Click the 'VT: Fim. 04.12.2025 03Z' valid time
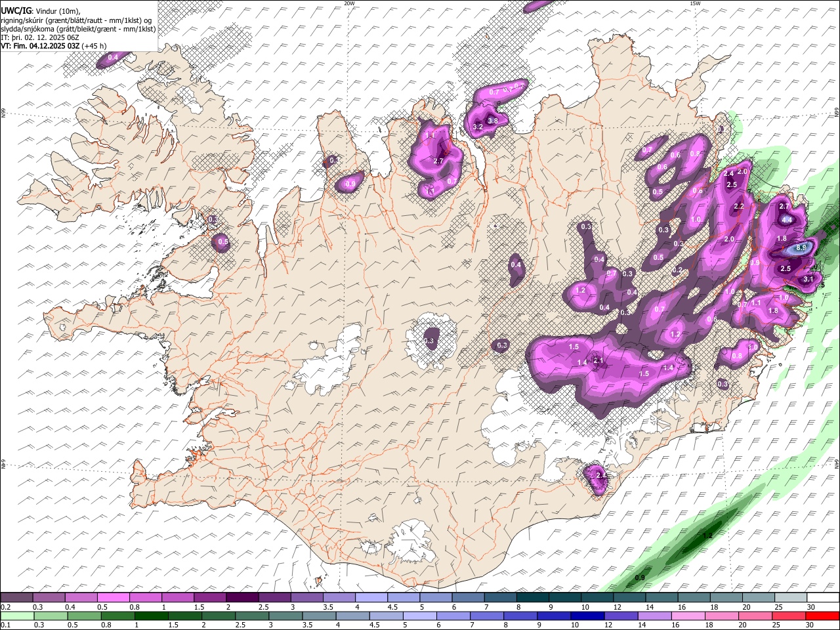Image resolution: width=840 pixels, height=630 pixels. (x=41, y=45)
